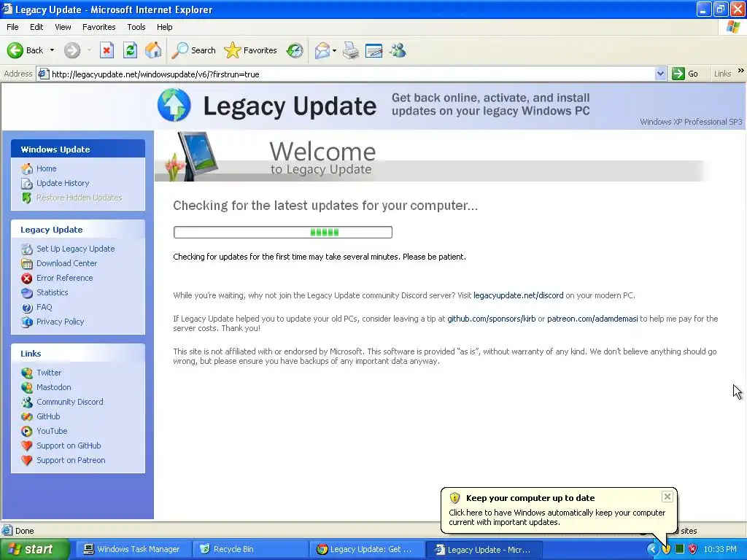Open the Mail button dropdown arrow

(x=334, y=50)
